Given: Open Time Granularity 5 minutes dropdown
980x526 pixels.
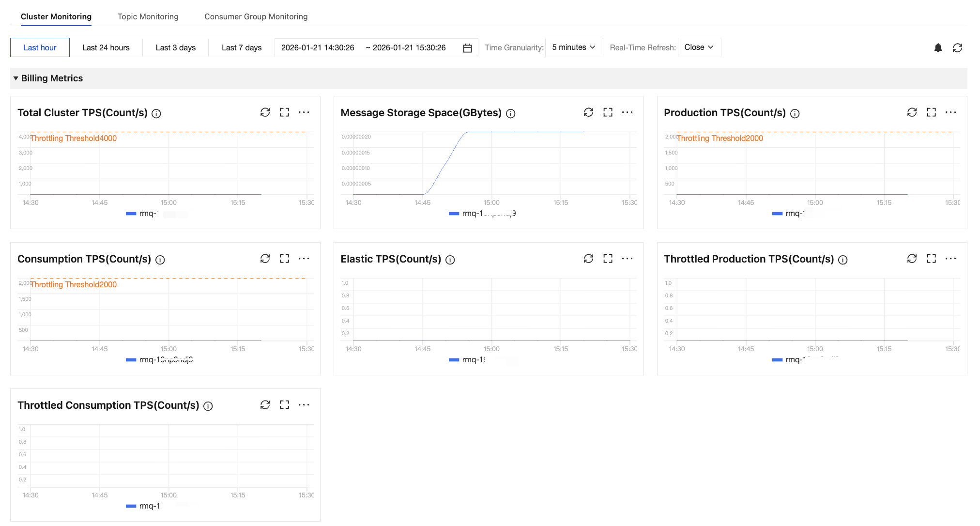Looking at the screenshot, I should [x=574, y=47].
